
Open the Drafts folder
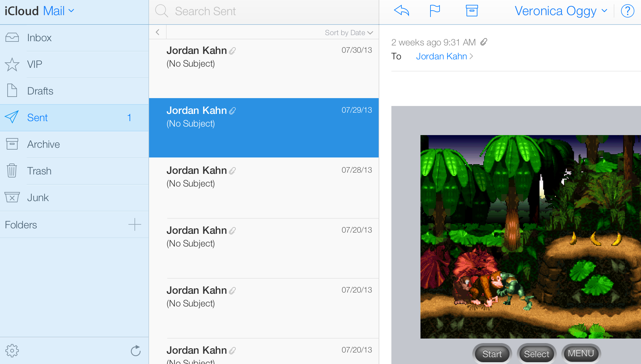pyautogui.click(x=40, y=91)
